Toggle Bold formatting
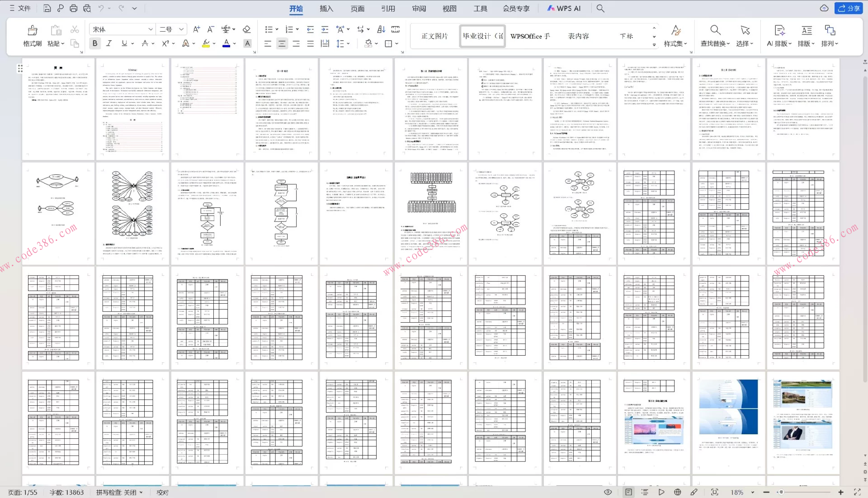Screen dimensions: 868x498 pos(95,43)
